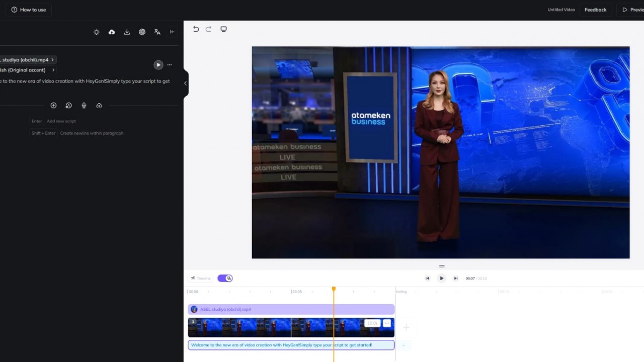The width and height of the screenshot is (644, 362).
Task: Undo the last action
Action: [x=196, y=29]
